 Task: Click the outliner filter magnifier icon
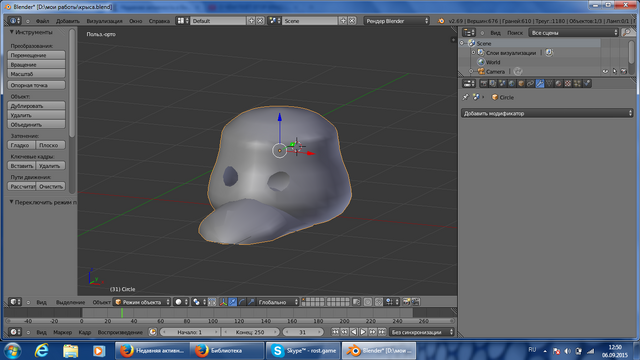click(628, 32)
